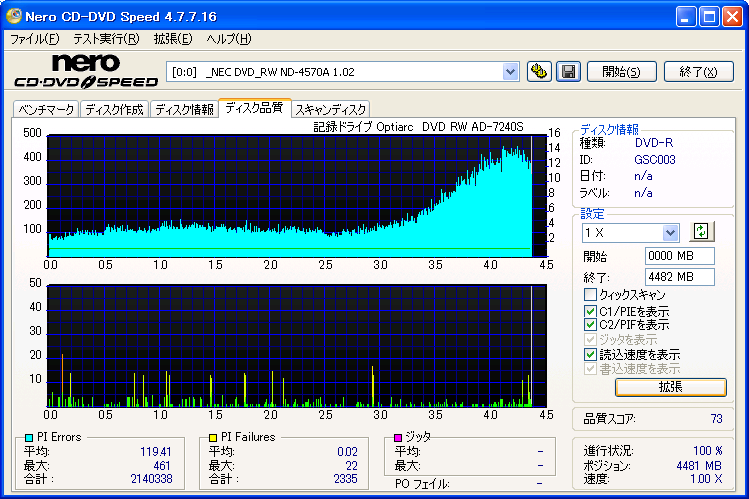Click the PI Errors average 119.41

pyautogui.click(x=155, y=452)
